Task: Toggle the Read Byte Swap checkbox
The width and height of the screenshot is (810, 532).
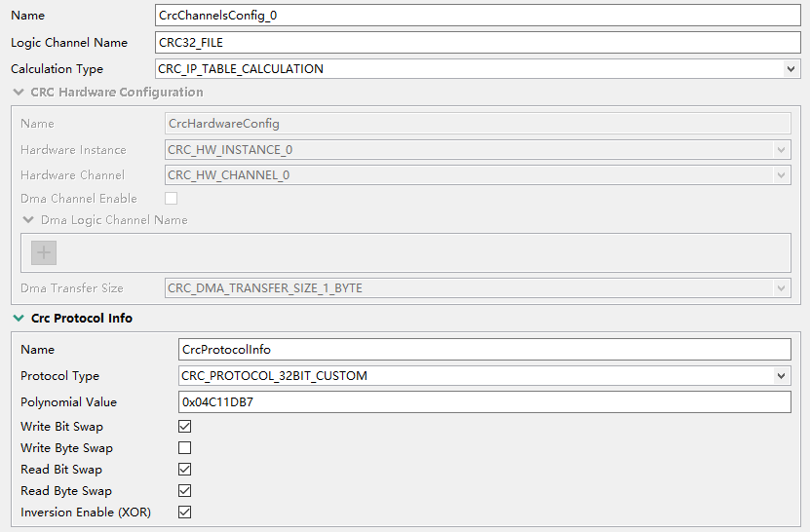Action: coord(185,491)
